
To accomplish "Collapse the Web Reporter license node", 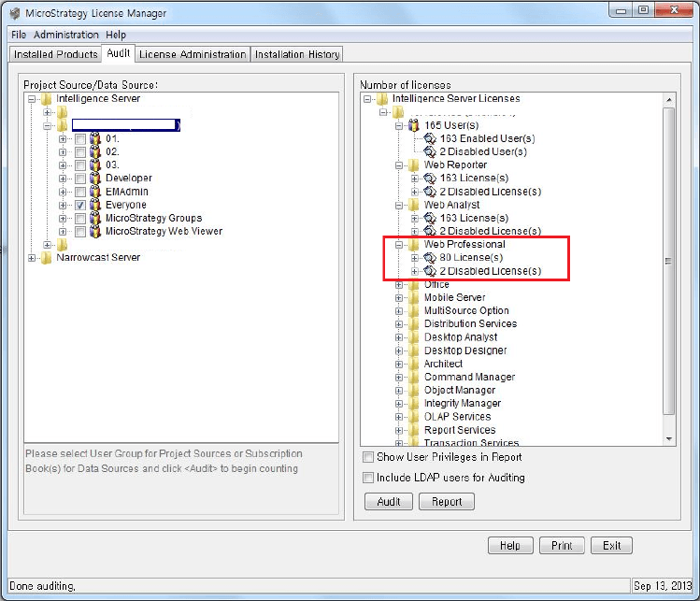I will tap(399, 165).
